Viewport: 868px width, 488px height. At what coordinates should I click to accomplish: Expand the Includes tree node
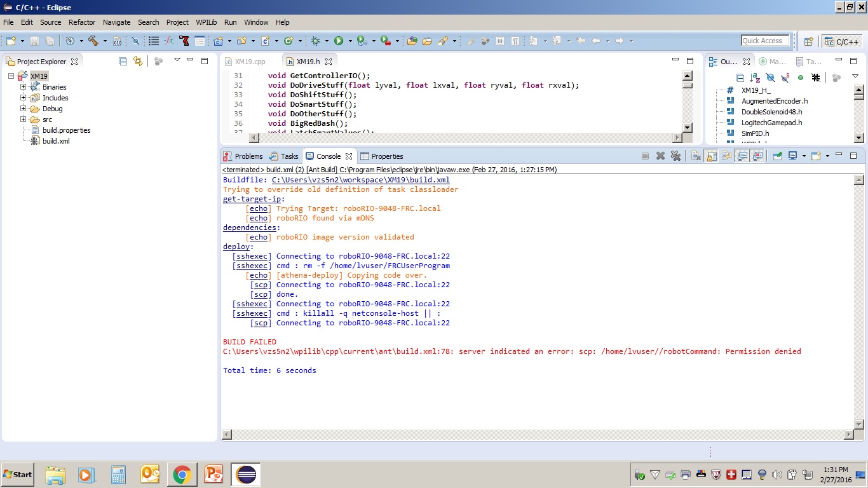pos(24,98)
